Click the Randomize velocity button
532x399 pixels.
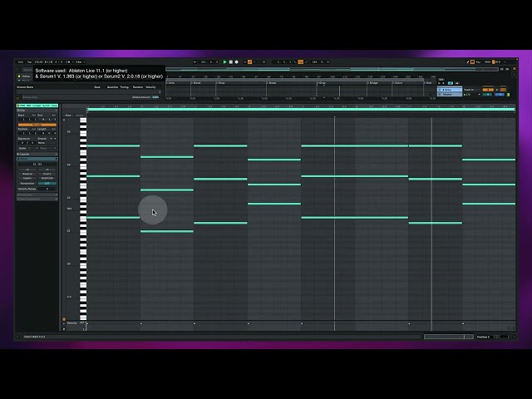tap(27, 184)
